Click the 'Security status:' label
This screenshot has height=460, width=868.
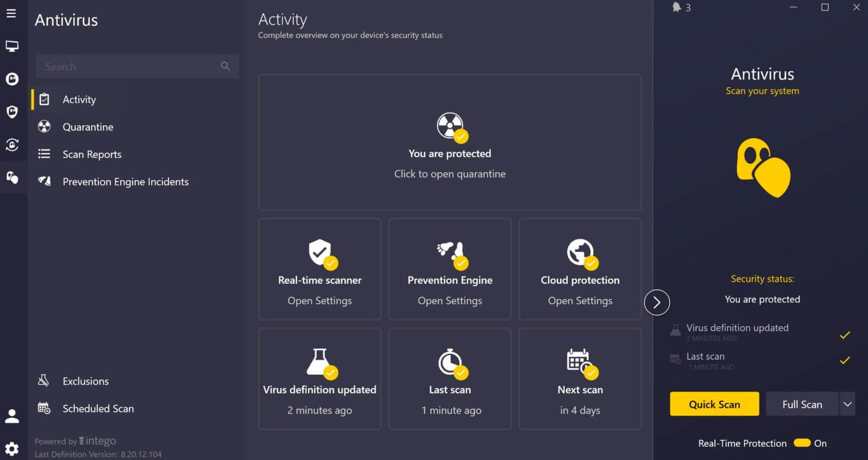(762, 279)
